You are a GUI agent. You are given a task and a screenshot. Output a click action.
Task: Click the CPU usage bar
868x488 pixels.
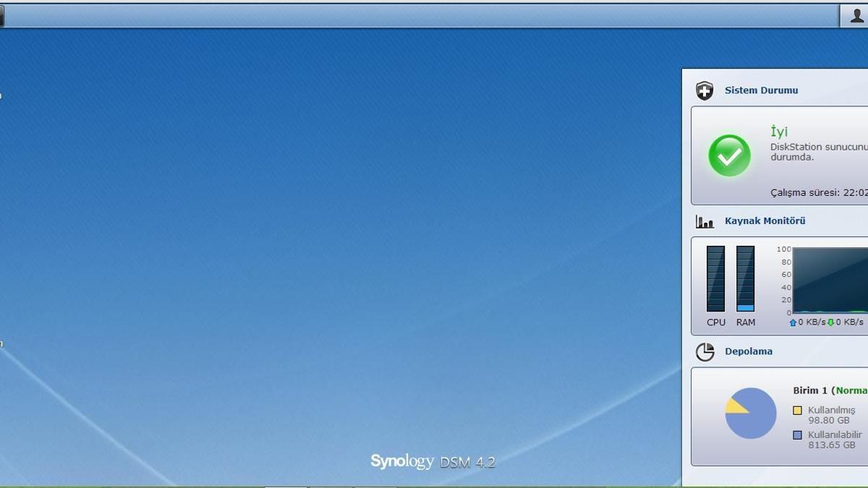tap(715, 278)
